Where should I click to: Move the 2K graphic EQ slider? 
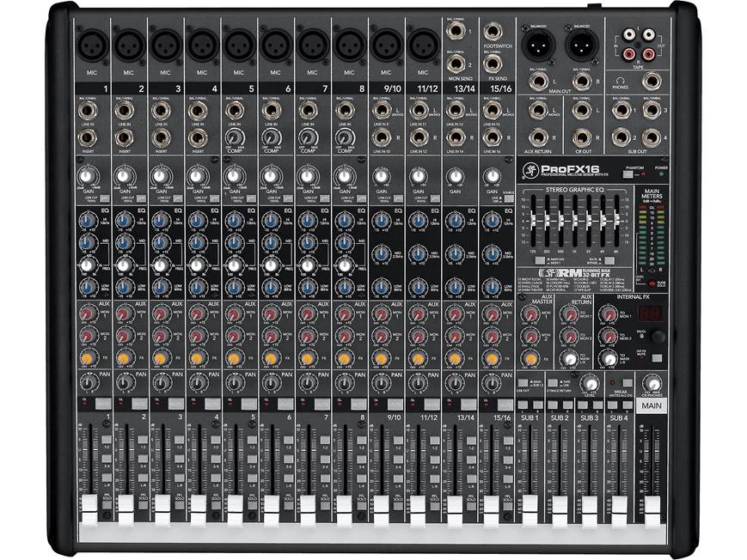point(588,219)
